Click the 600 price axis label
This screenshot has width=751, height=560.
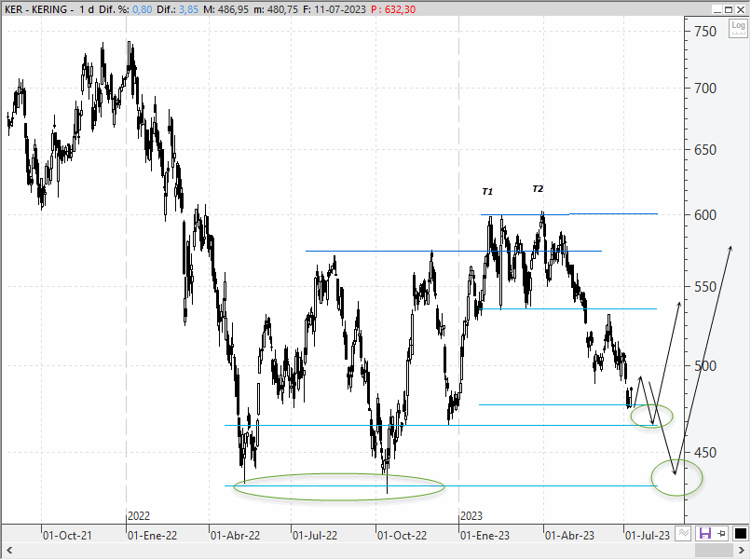pos(705,215)
